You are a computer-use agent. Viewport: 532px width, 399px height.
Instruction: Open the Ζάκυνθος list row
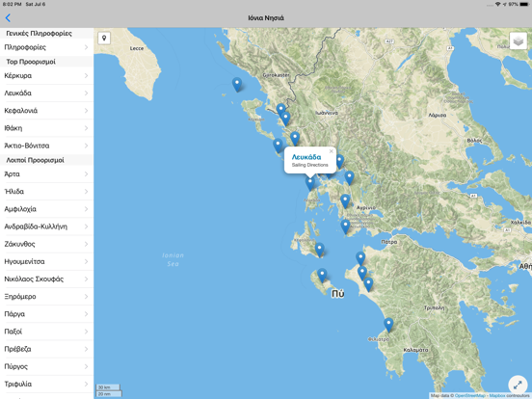(46, 244)
